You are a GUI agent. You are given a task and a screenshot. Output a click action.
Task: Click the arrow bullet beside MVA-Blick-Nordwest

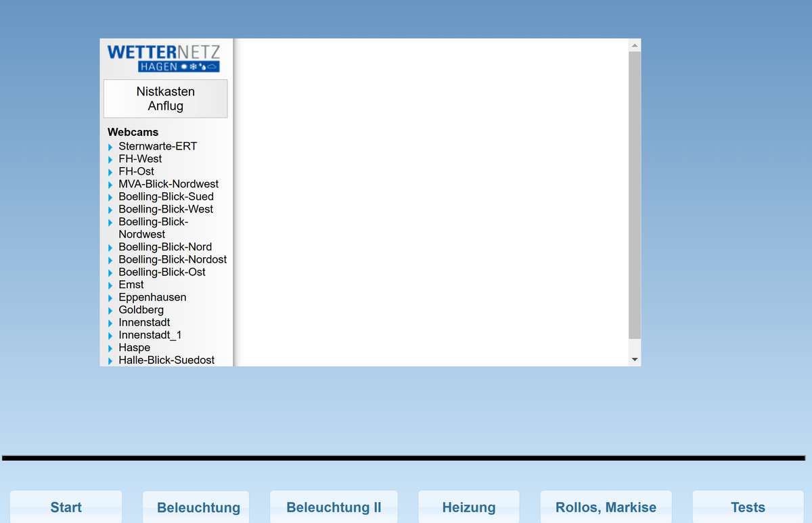(110, 185)
